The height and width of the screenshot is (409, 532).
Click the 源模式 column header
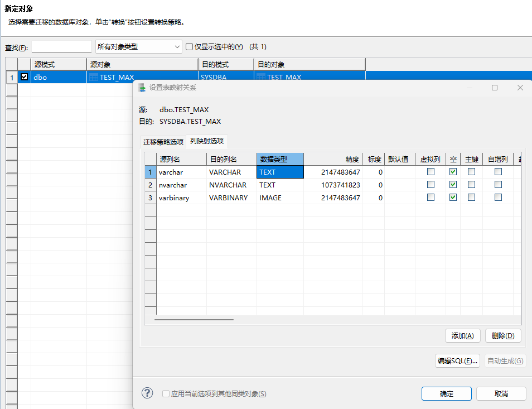click(59, 64)
